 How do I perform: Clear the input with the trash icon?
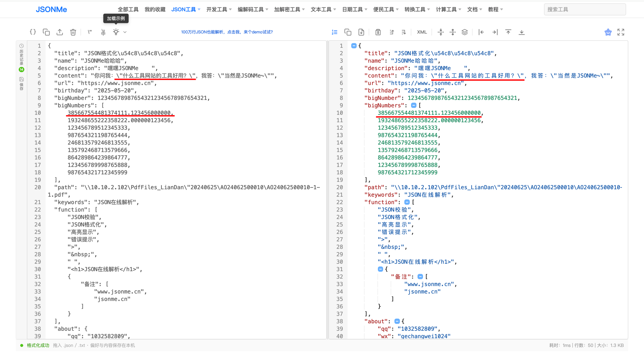[73, 32]
